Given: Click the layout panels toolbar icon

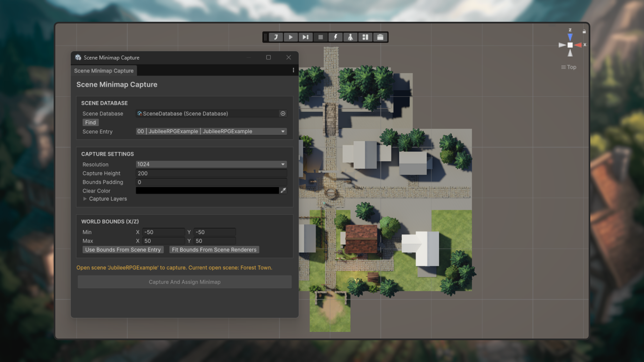Looking at the screenshot, I should tap(365, 37).
